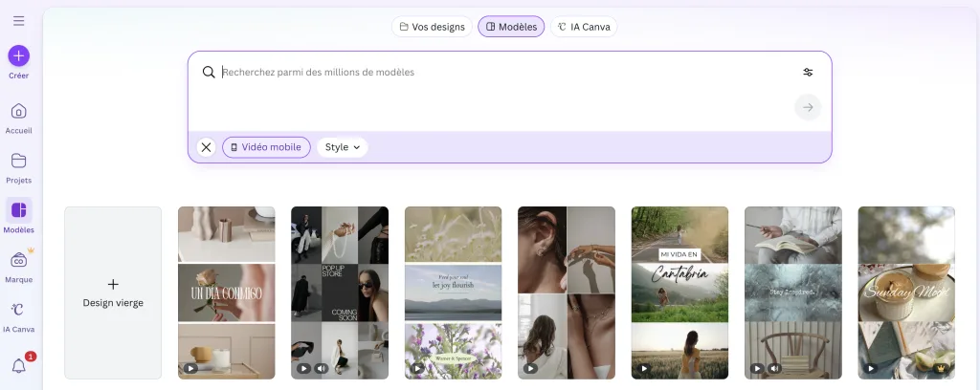Open the hamburger menu in the sidebar

tap(19, 21)
